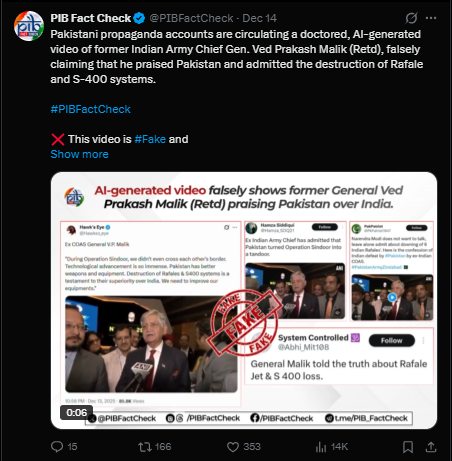Expand tweet text with Show more

point(79,154)
